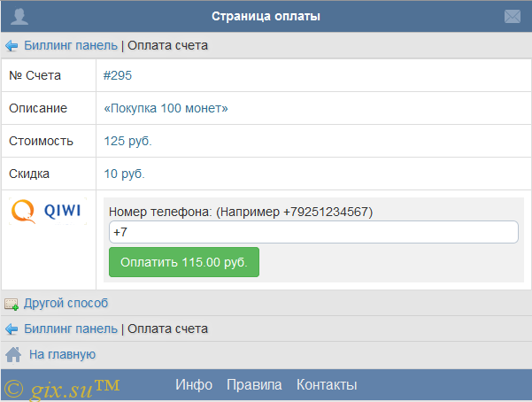Select discount value '10 руб.'

click(x=124, y=174)
